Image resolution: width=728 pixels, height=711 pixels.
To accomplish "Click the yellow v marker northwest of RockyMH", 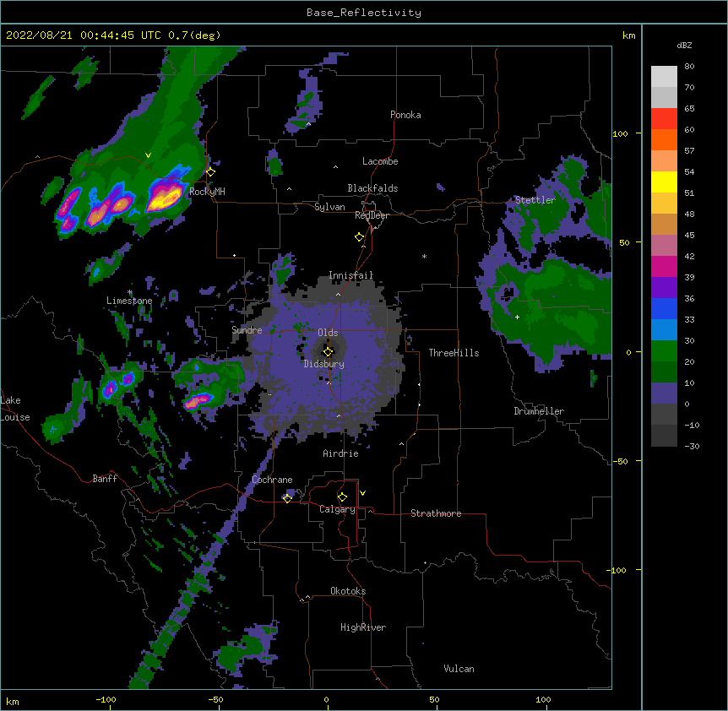I will pos(148,155).
